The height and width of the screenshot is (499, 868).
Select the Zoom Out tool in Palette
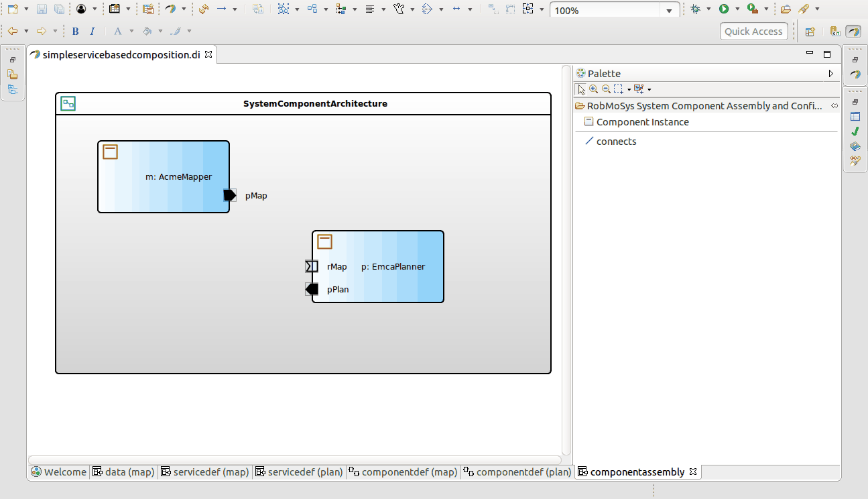pyautogui.click(x=606, y=89)
